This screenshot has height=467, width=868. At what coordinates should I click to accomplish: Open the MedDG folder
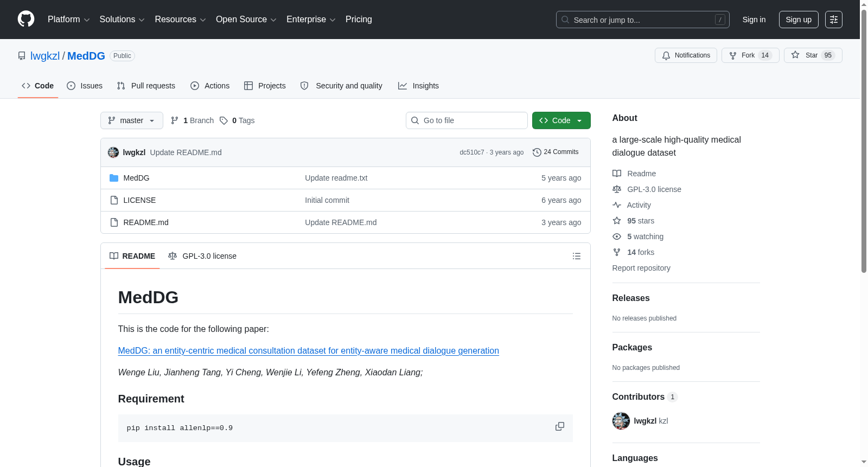136,178
